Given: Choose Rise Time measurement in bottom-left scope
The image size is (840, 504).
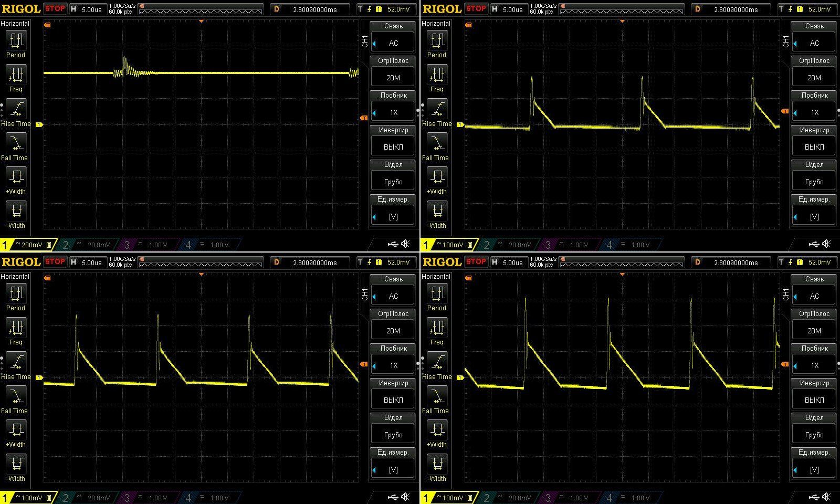Looking at the screenshot, I should coord(16,362).
